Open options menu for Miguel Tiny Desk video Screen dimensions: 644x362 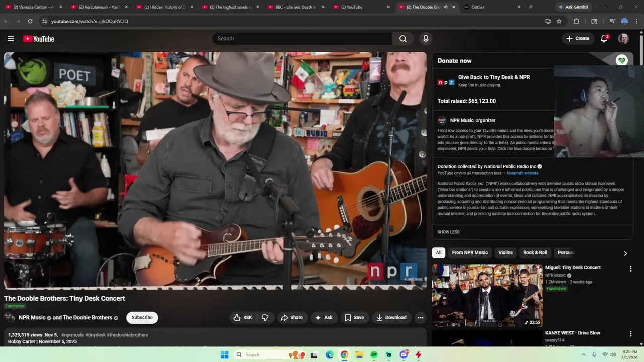630,269
